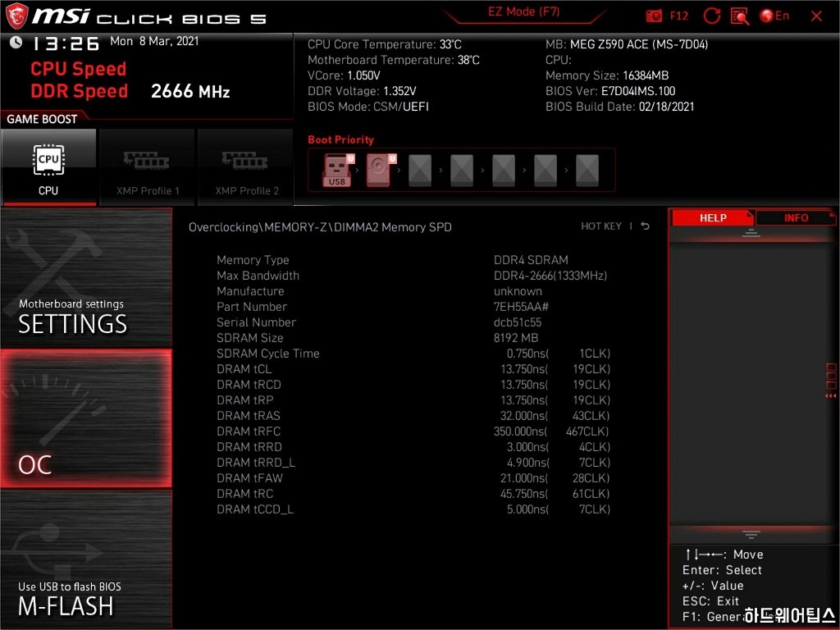Select the hard disk boot device icon
840x630 pixels.
click(x=379, y=170)
